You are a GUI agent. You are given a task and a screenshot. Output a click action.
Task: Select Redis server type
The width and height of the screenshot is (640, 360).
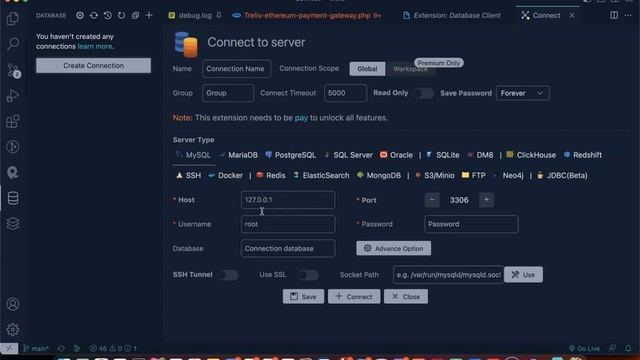click(271, 176)
